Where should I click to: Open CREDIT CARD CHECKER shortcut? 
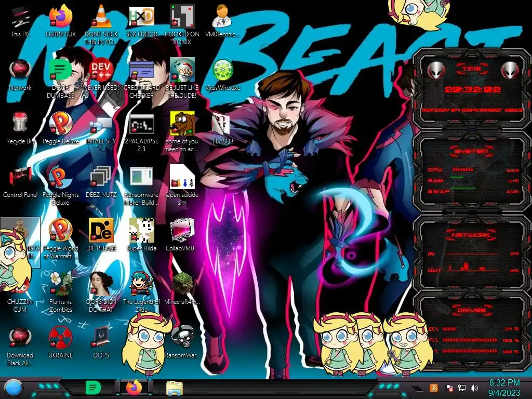tap(141, 79)
